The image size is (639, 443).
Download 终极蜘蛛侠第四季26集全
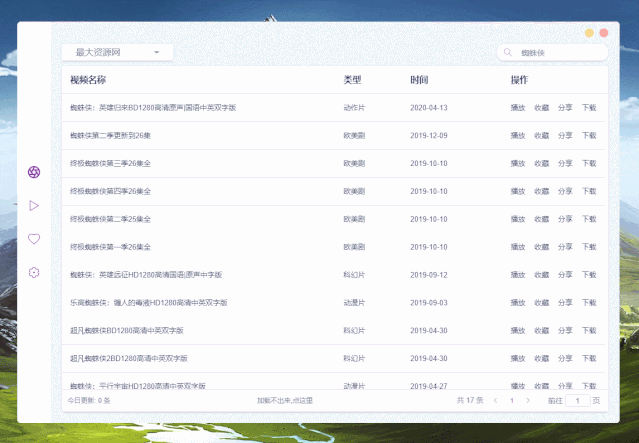pyautogui.click(x=589, y=191)
